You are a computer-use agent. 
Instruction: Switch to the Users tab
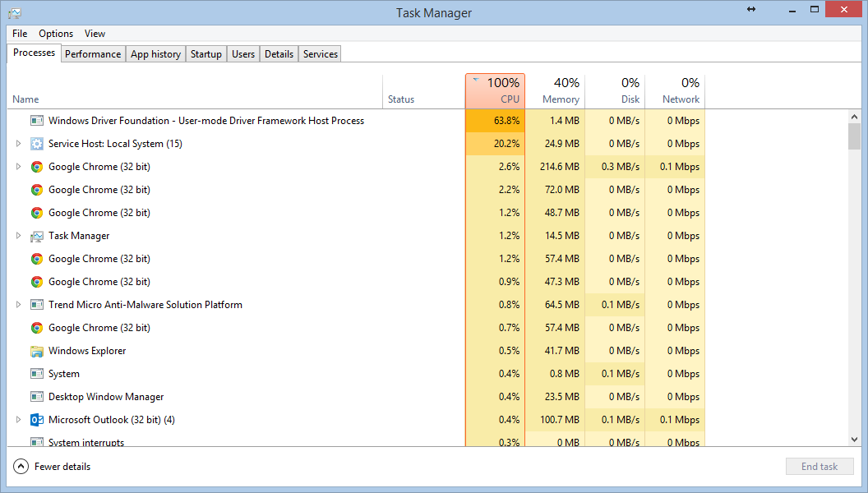pos(243,54)
